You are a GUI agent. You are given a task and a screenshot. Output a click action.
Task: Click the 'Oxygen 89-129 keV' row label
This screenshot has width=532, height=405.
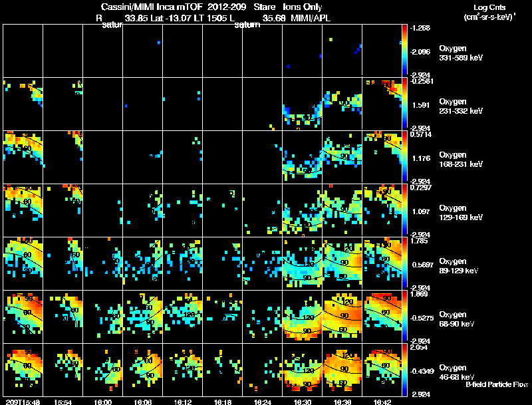click(459, 266)
